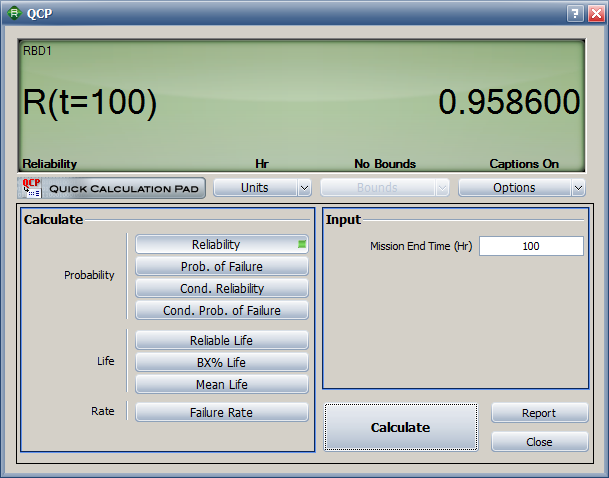The width and height of the screenshot is (609, 478).
Task: Close the QCP window via X
Action: coord(594,13)
